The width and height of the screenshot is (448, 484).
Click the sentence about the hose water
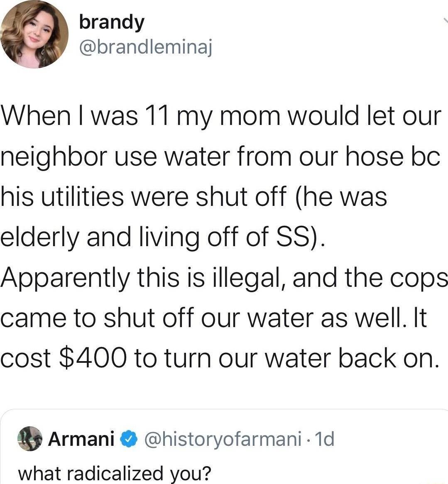[220, 157]
